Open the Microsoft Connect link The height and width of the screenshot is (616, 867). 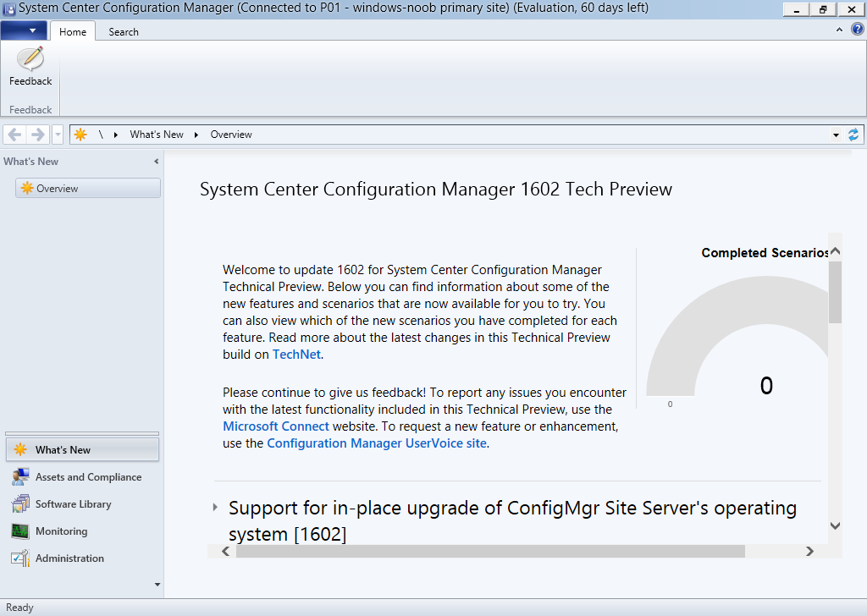click(276, 426)
